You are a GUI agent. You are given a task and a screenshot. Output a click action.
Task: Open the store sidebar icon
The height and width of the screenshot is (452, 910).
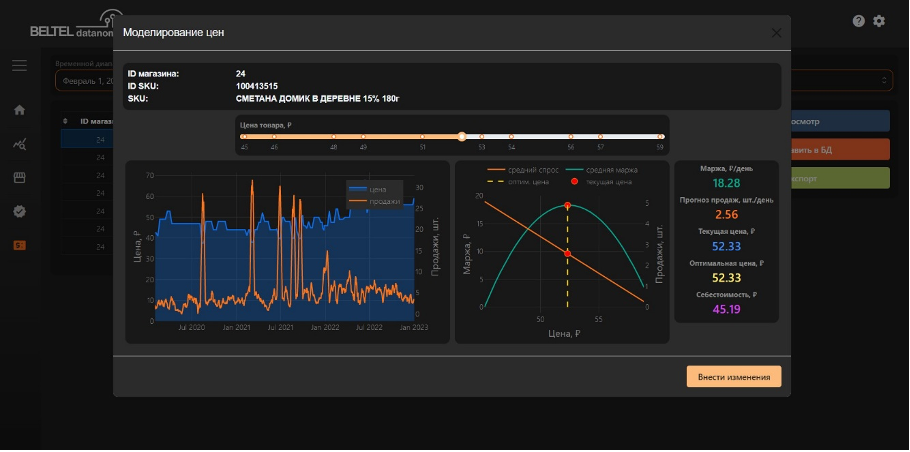tap(19, 177)
